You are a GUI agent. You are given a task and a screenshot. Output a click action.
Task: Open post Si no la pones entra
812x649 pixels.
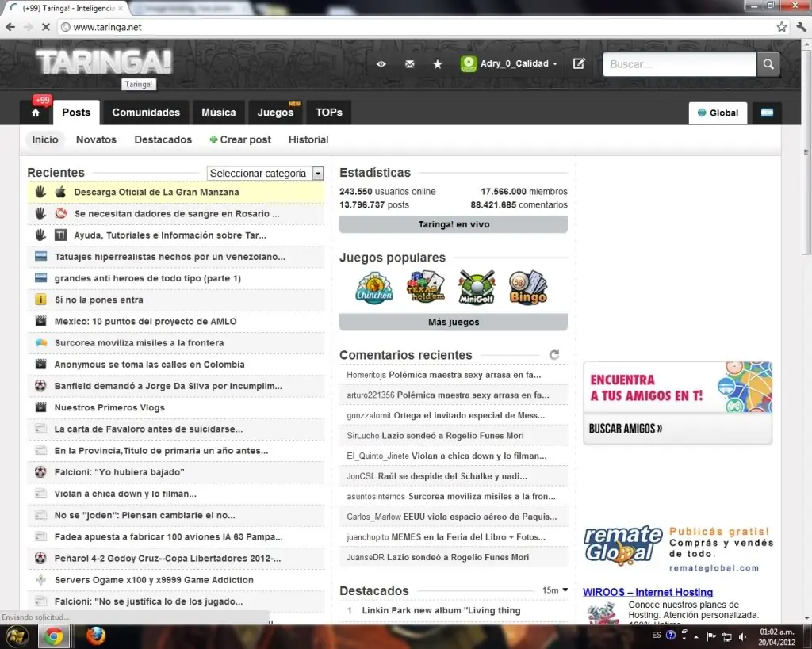[99, 300]
